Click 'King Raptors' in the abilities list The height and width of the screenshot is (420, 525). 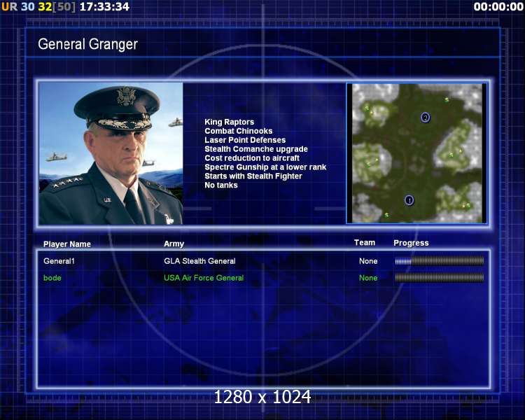pyautogui.click(x=230, y=122)
